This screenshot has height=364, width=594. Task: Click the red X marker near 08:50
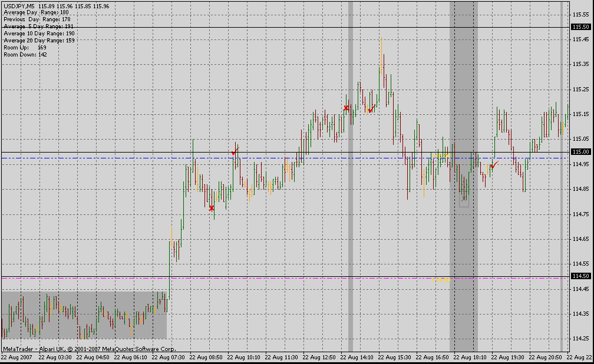coord(212,208)
